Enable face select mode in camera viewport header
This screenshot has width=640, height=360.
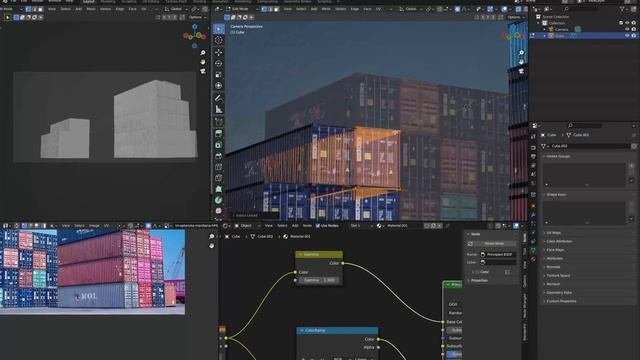[x=277, y=9]
